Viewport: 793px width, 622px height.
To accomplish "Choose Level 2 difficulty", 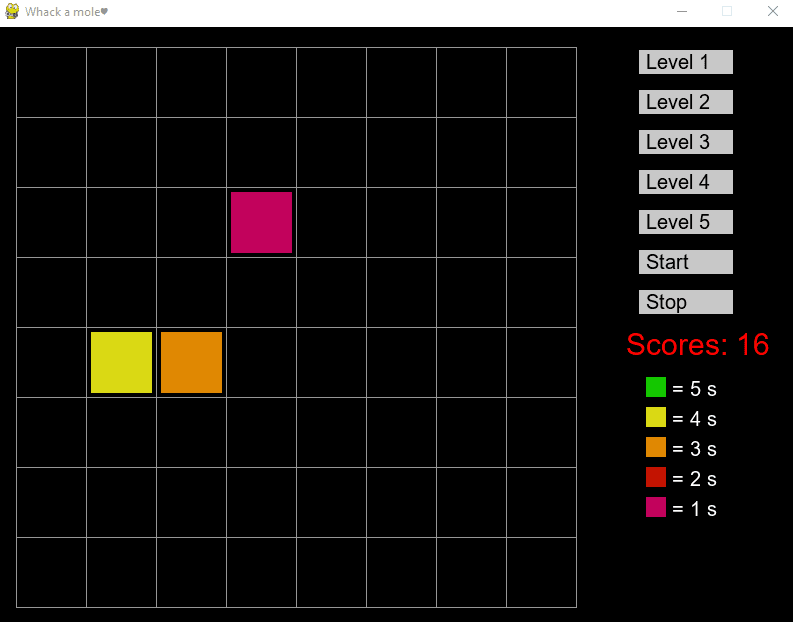I will click(x=685, y=102).
